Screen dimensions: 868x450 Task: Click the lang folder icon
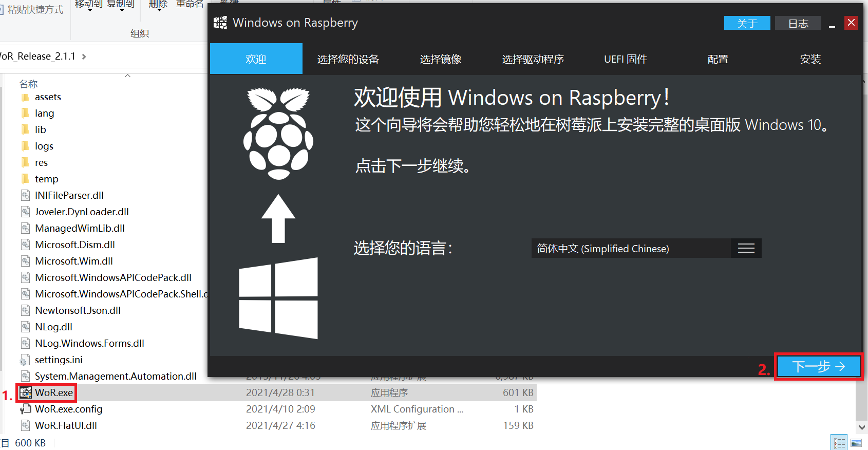(x=25, y=114)
